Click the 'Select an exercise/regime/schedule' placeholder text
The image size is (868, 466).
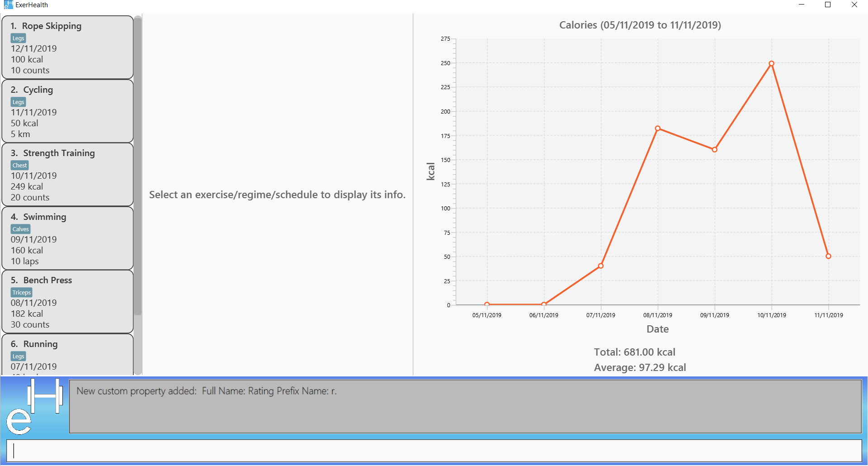click(x=277, y=195)
